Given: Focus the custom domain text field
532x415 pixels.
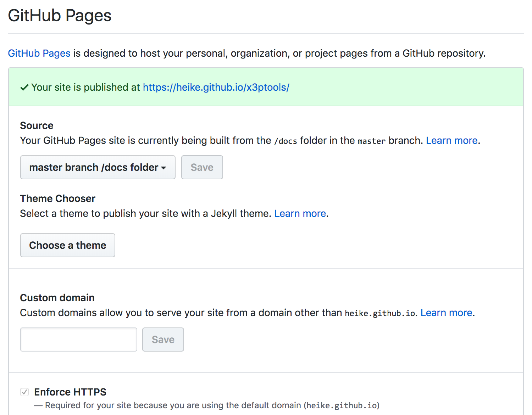Looking at the screenshot, I should 79,340.
